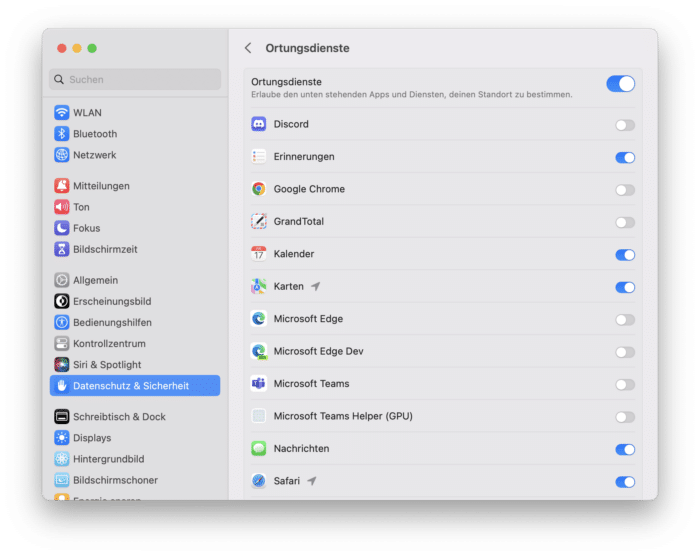Turn off Safari location access
The height and width of the screenshot is (556, 700).
point(625,482)
